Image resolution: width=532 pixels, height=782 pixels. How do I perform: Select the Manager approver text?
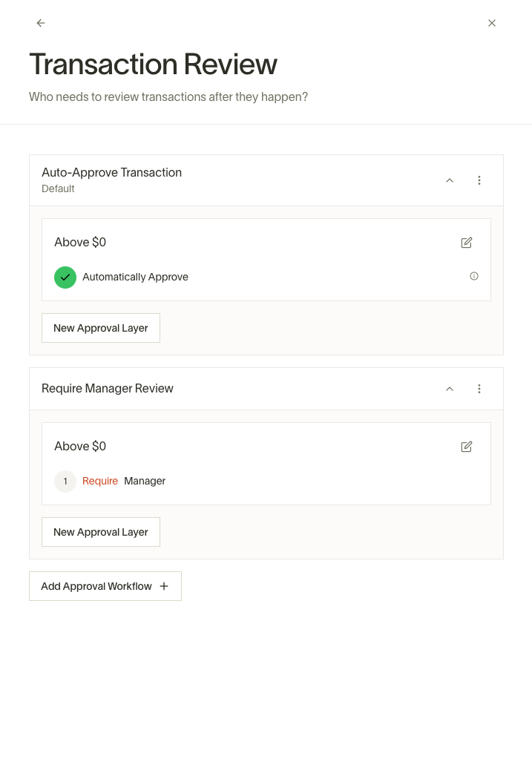(x=145, y=481)
